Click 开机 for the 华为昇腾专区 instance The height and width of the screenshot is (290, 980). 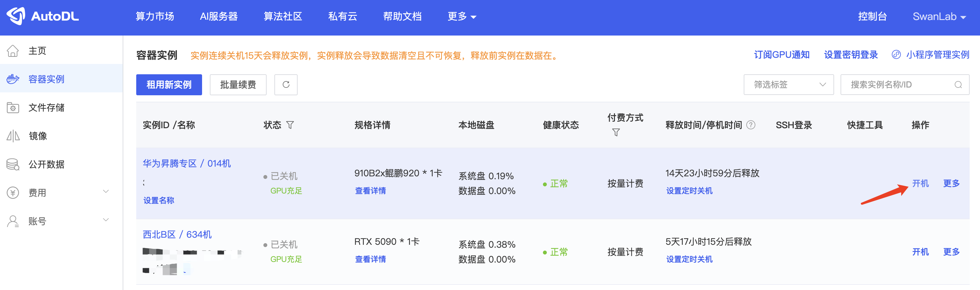920,183
